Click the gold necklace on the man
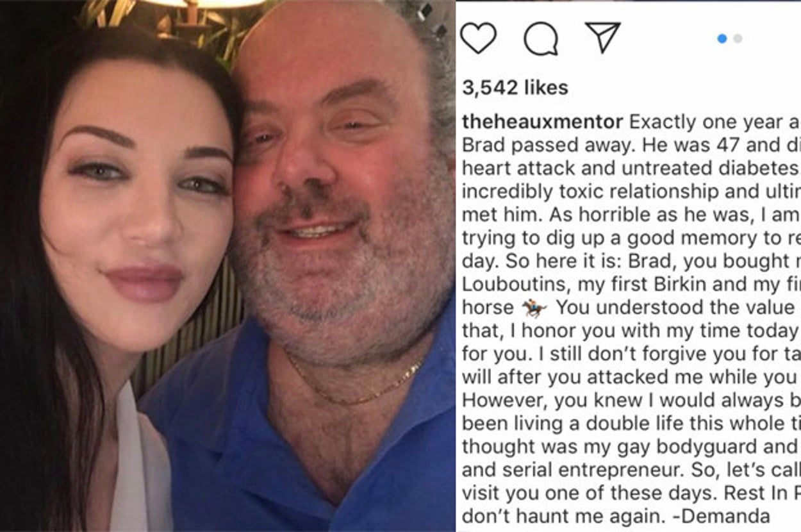Image resolution: width=801 pixels, height=532 pixels. coord(354,385)
